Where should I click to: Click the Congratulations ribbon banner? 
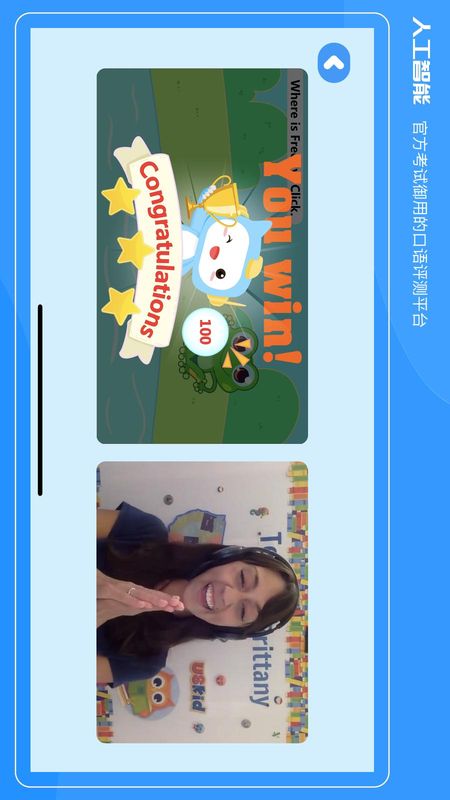151,250
